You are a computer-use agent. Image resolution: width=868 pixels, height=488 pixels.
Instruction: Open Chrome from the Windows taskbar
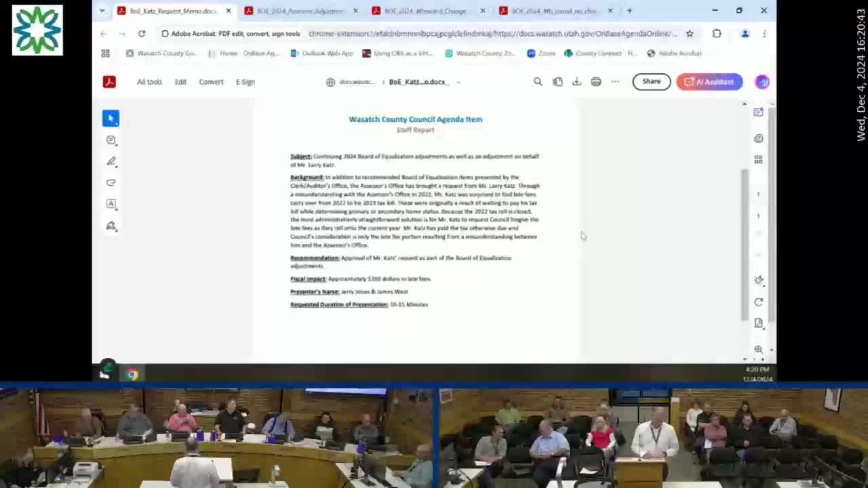pos(132,374)
